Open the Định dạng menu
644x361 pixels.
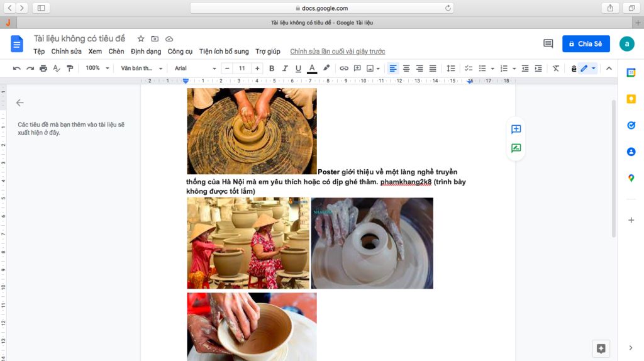click(146, 52)
